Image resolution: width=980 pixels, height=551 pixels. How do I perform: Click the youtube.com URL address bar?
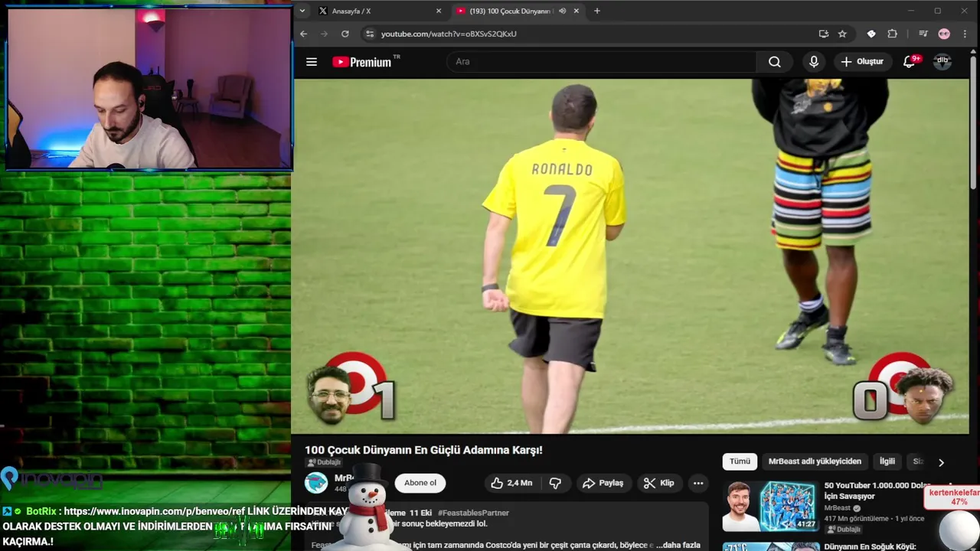pos(449,34)
